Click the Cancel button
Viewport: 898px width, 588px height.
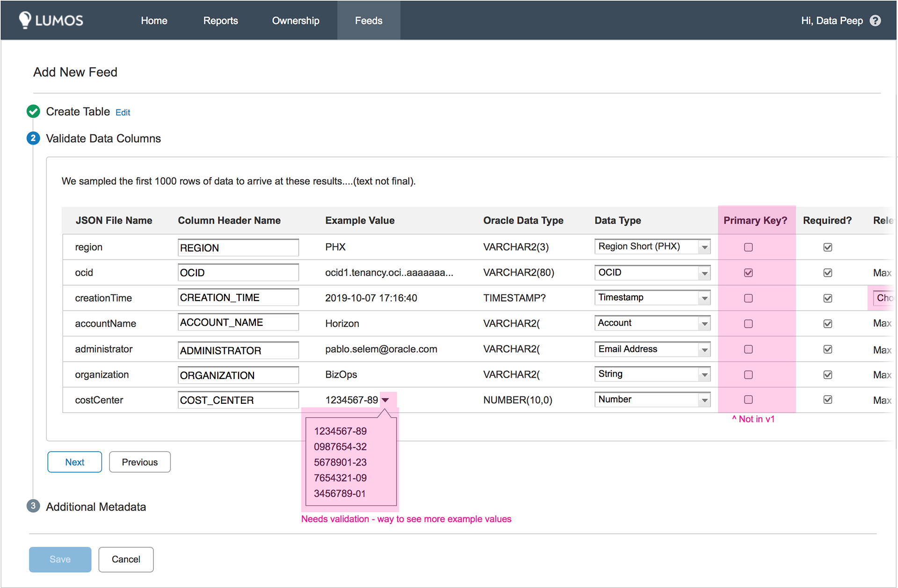pos(126,559)
